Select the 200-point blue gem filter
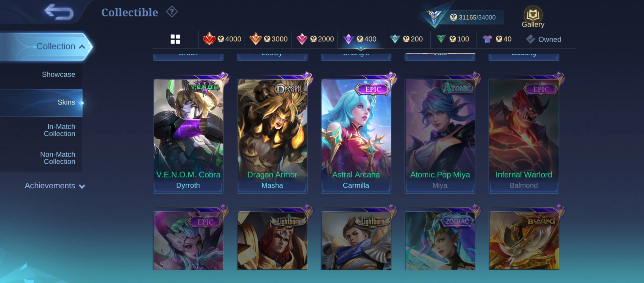Viewport: 644px width, 283px height. (x=406, y=39)
